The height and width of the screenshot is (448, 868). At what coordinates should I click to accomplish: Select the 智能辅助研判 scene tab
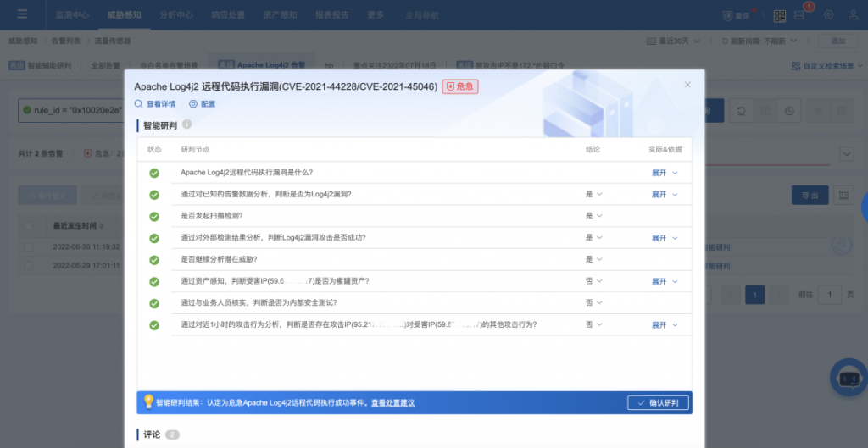40,65
